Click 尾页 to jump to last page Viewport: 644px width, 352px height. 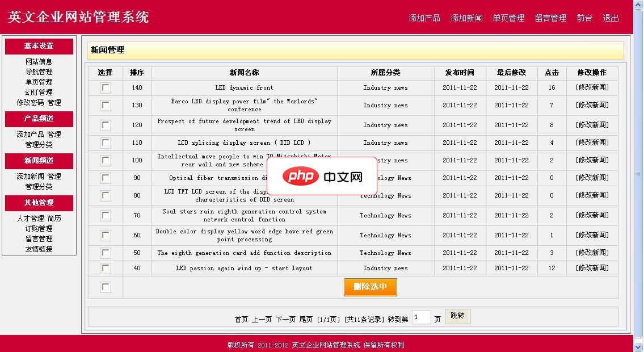[306, 320]
